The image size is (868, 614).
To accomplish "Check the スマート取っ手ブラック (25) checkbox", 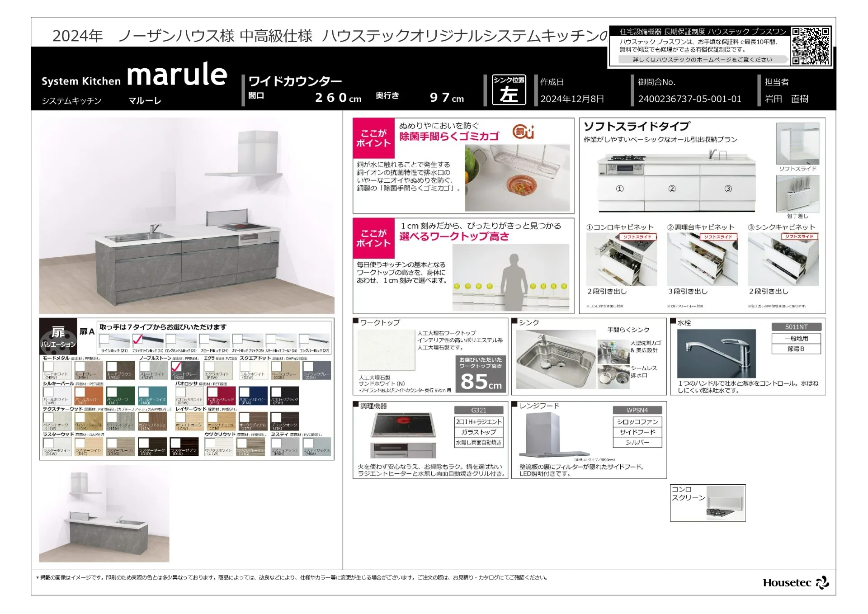I will coord(237,339).
